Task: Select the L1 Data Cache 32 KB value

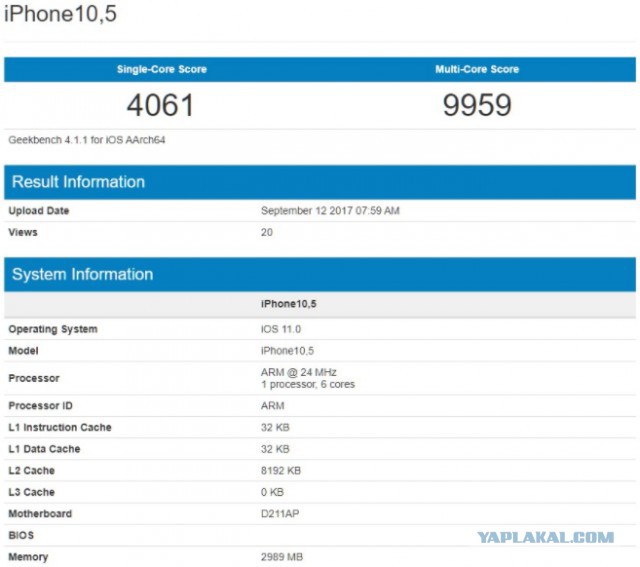Action: pyautogui.click(x=275, y=449)
